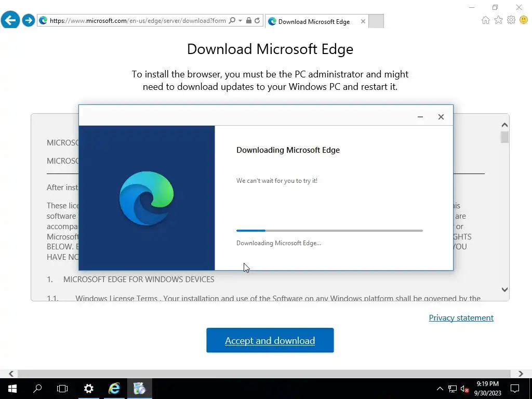
Task: Click the browser Forward arrow button
Action: (29, 20)
